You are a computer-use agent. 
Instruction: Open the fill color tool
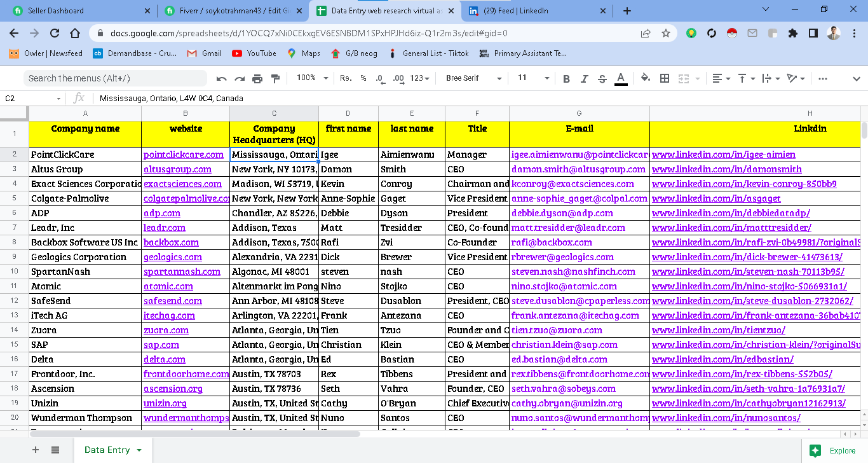coord(644,78)
